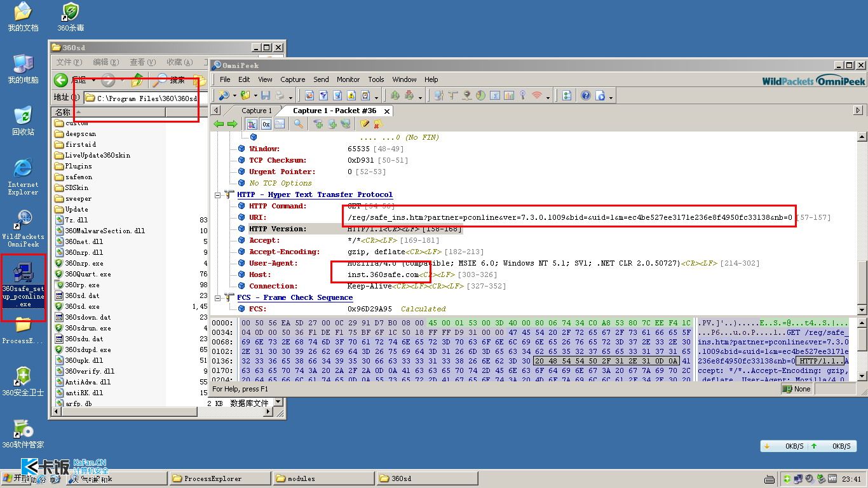Screen dimensions: 868x488
Task: Click the pie chart statistics icon
Action: pos(481,95)
